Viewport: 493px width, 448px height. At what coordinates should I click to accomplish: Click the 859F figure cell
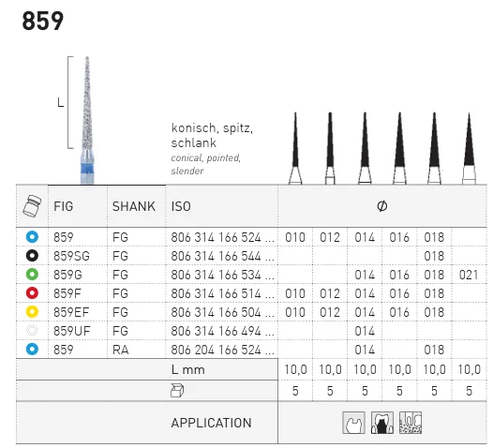67,293
